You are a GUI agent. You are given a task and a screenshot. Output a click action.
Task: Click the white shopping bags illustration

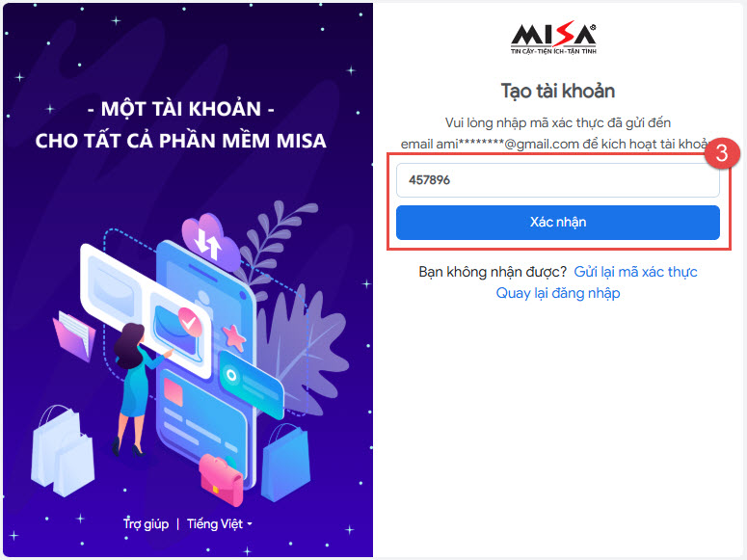point(63,451)
